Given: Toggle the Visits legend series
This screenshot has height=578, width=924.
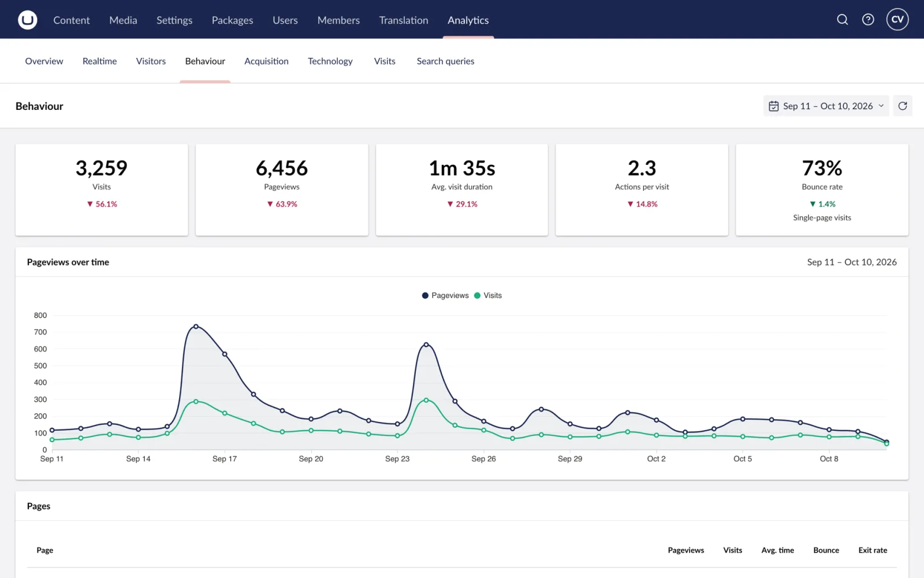Looking at the screenshot, I should point(488,295).
